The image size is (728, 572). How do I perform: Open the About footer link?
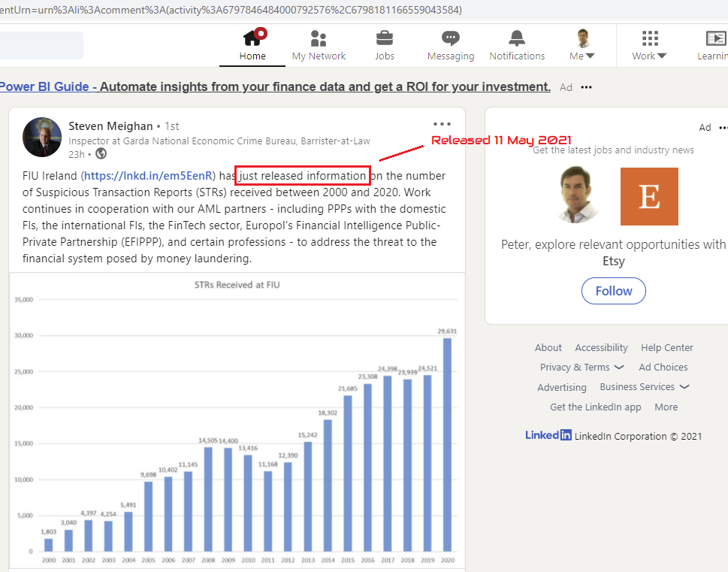click(548, 347)
